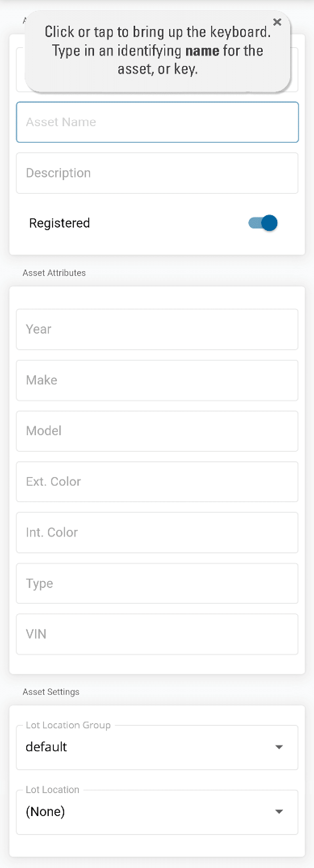Viewport: 314px width, 868px height.
Task: Click the Ext. Color field
Action: click(x=157, y=482)
